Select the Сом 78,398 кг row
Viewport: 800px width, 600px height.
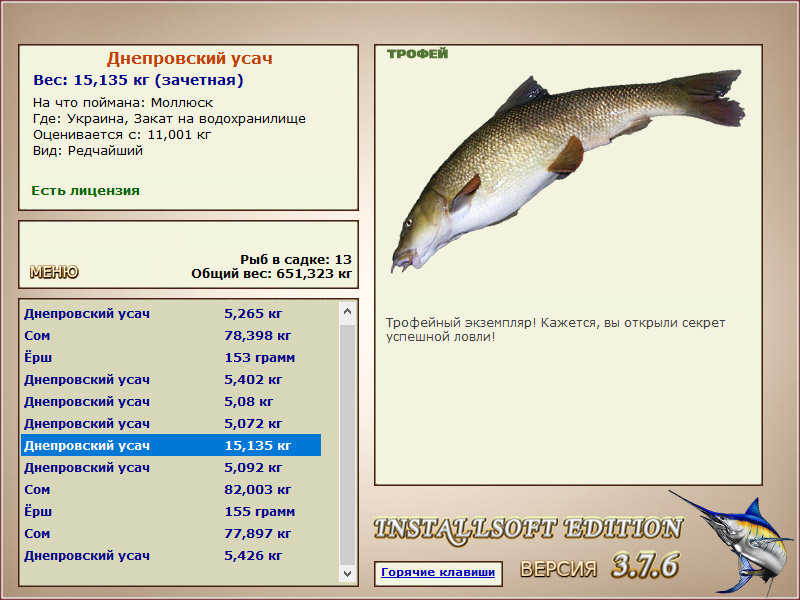(x=171, y=335)
